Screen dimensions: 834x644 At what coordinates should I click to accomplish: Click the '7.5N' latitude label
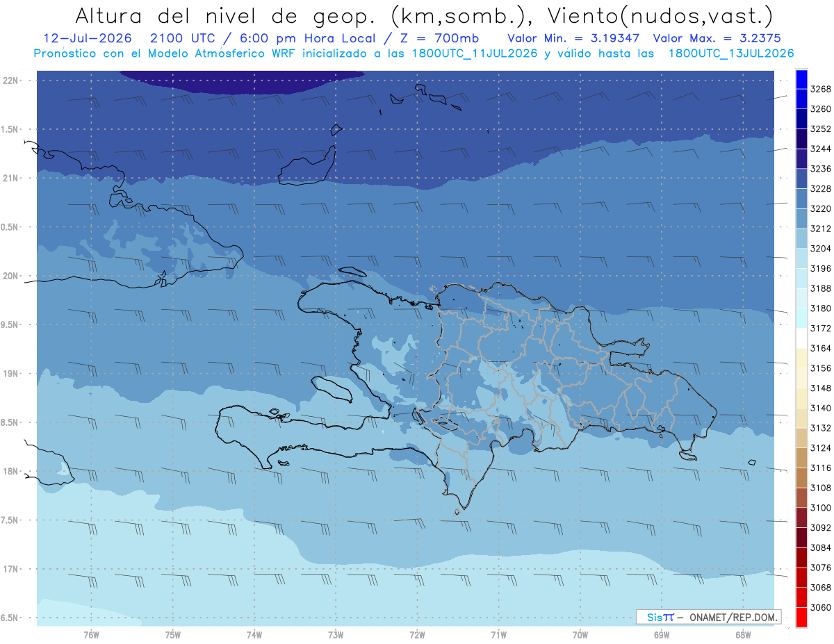10,520
